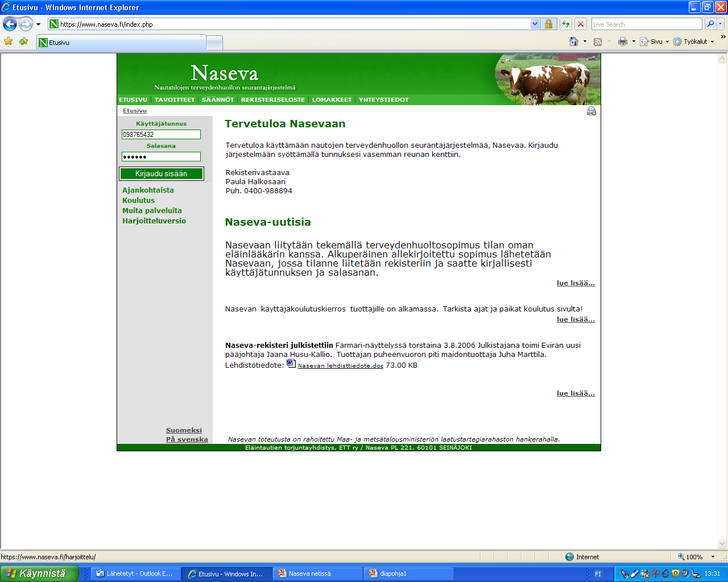Click the Word document icon
This screenshot has height=582, width=728.
coord(291,364)
